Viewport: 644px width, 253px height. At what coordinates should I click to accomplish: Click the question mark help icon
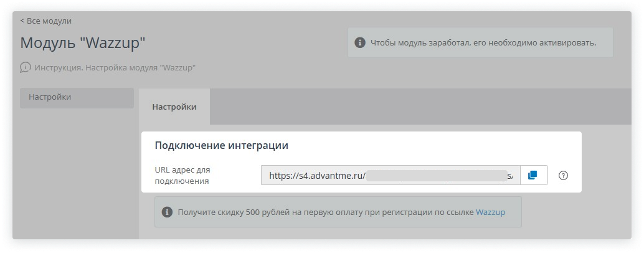[563, 176]
